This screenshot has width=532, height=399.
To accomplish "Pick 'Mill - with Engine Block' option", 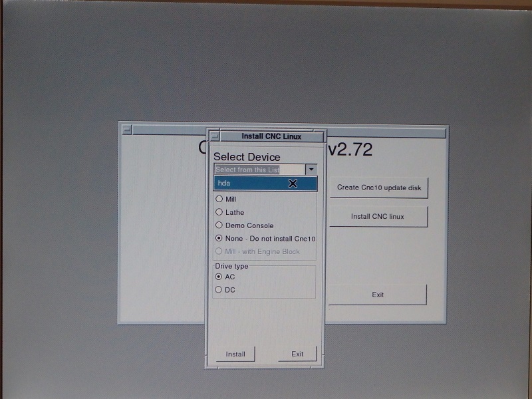I will click(x=257, y=251).
